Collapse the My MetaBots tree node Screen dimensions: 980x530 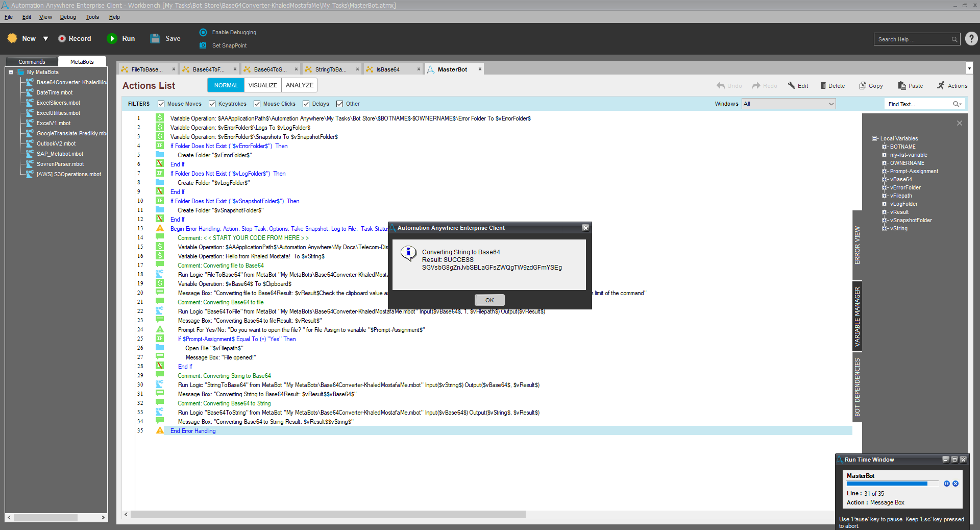pos(11,72)
